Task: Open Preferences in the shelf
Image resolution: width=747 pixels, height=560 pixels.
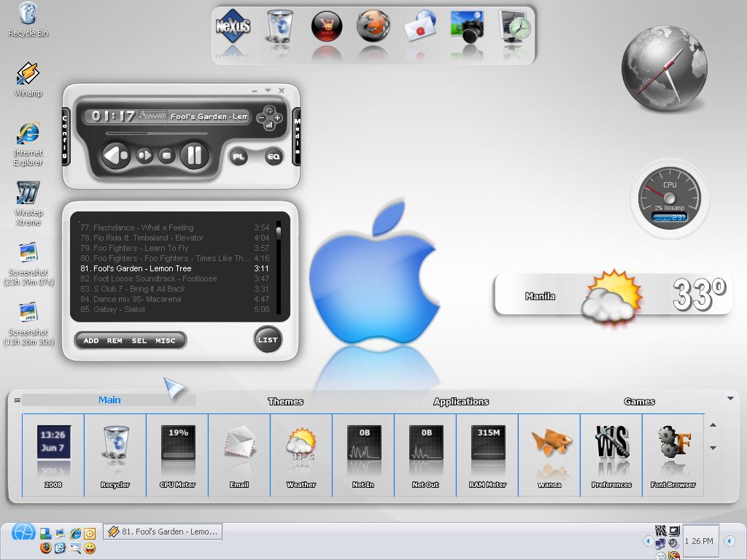Action: (x=611, y=456)
